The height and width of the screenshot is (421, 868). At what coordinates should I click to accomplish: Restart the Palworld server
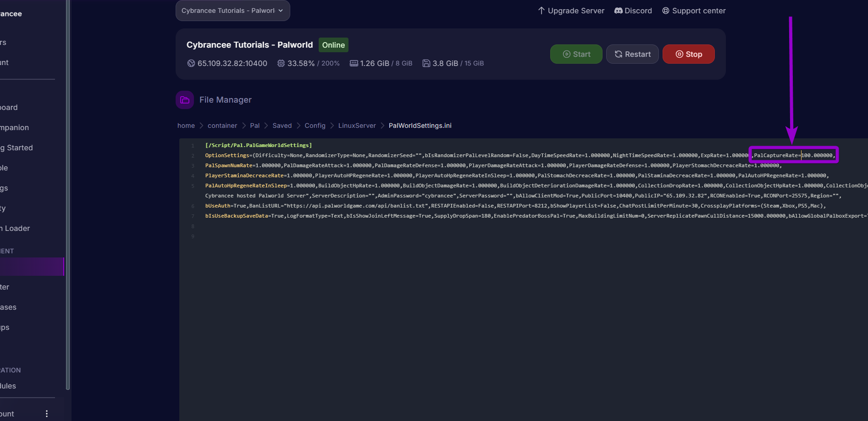coord(632,54)
